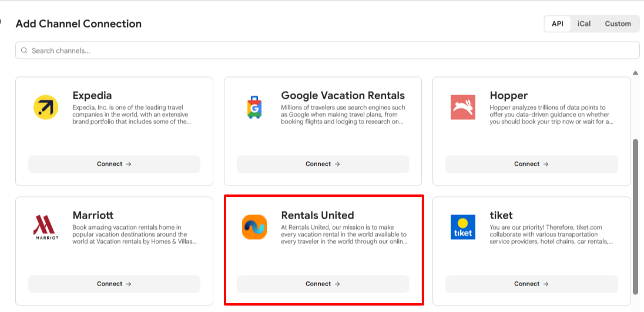Click the tiket card title
644x312 pixels.
pos(501,215)
